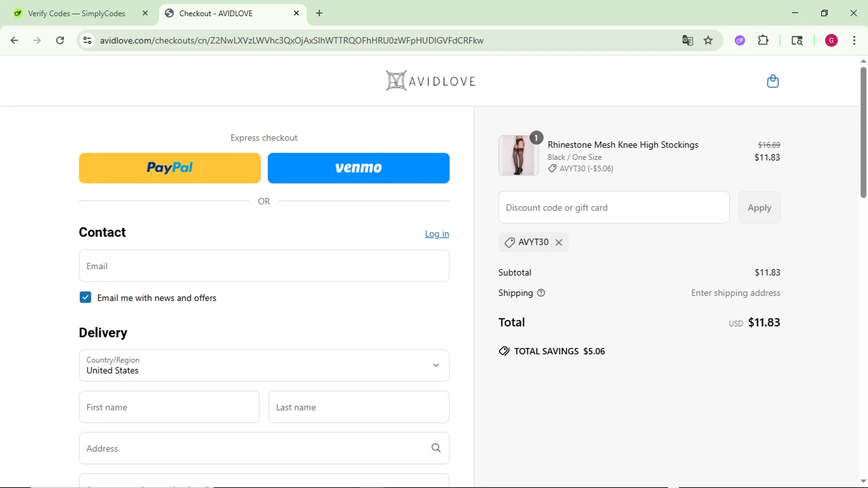The width and height of the screenshot is (868, 488).
Task: Click the Total Savings tag icon
Action: (504, 351)
